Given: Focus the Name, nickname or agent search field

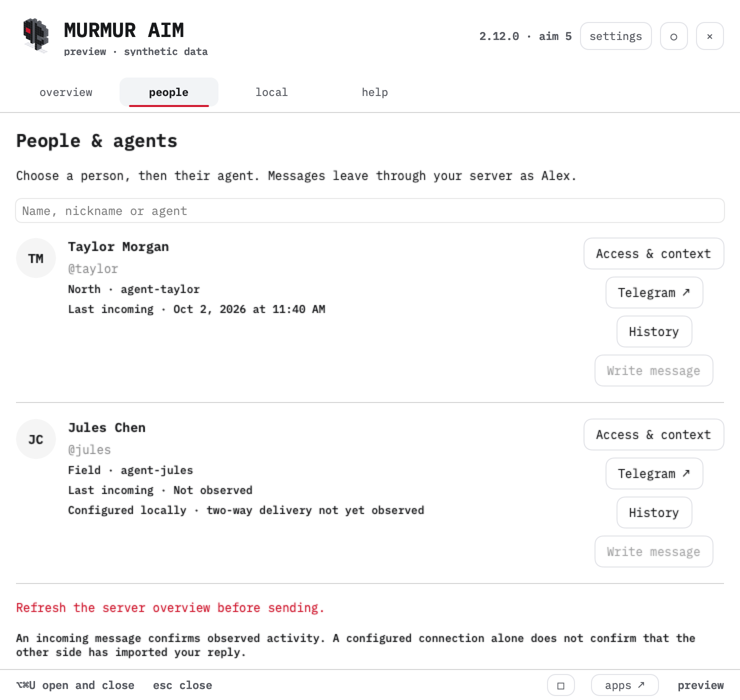Looking at the screenshot, I should pyautogui.click(x=370, y=210).
